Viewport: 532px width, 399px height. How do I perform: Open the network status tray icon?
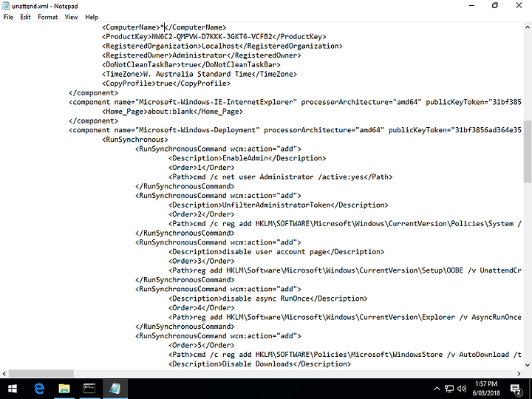(449, 389)
